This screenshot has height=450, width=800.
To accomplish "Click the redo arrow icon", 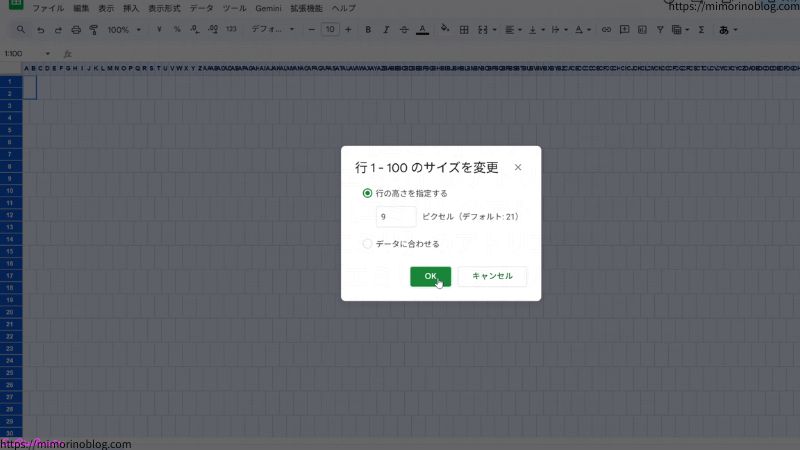I will click(58, 30).
